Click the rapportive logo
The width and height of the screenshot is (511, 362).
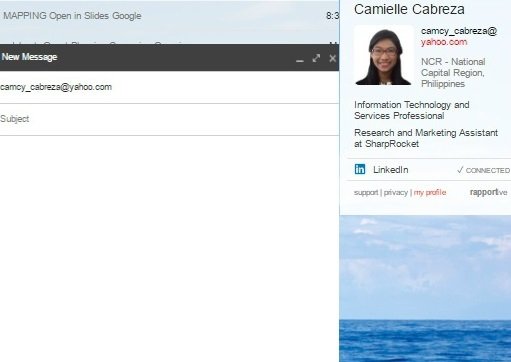tap(488, 192)
